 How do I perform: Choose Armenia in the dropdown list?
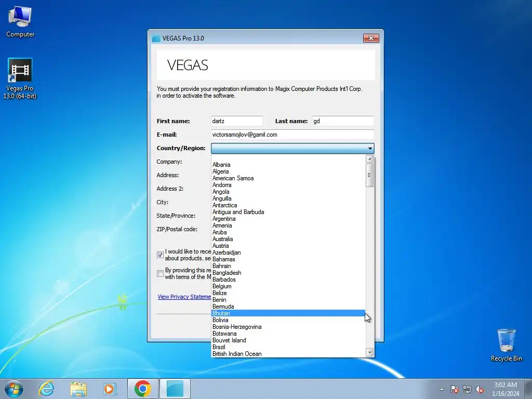288,225
